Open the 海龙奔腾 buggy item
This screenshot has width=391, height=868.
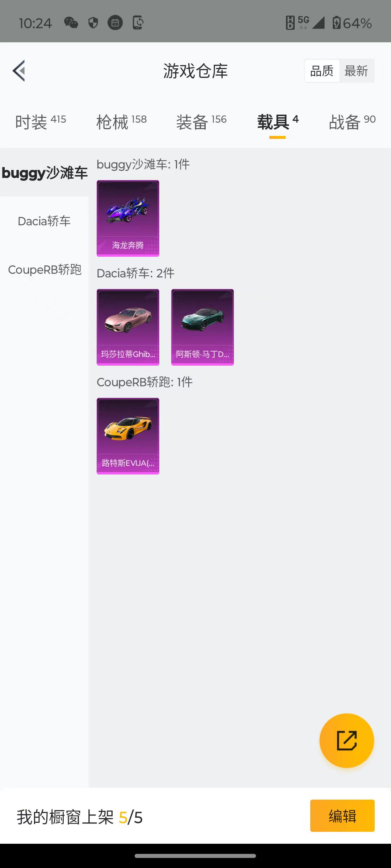coord(128,218)
